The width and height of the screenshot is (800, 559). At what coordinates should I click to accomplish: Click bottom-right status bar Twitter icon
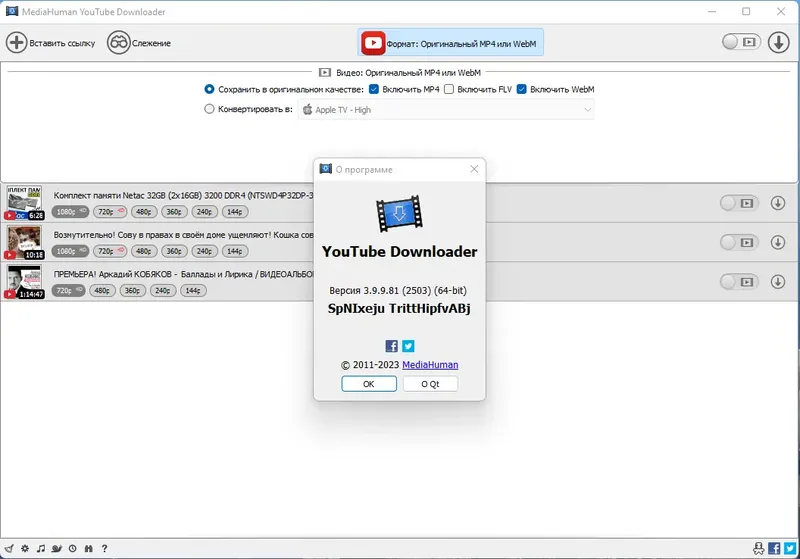pos(790,548)
